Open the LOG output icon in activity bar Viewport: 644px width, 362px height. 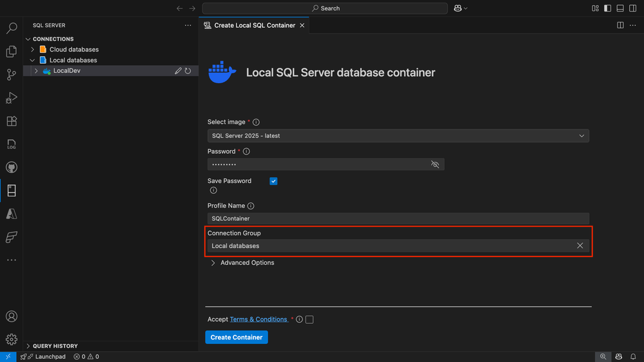click(12, 144)
